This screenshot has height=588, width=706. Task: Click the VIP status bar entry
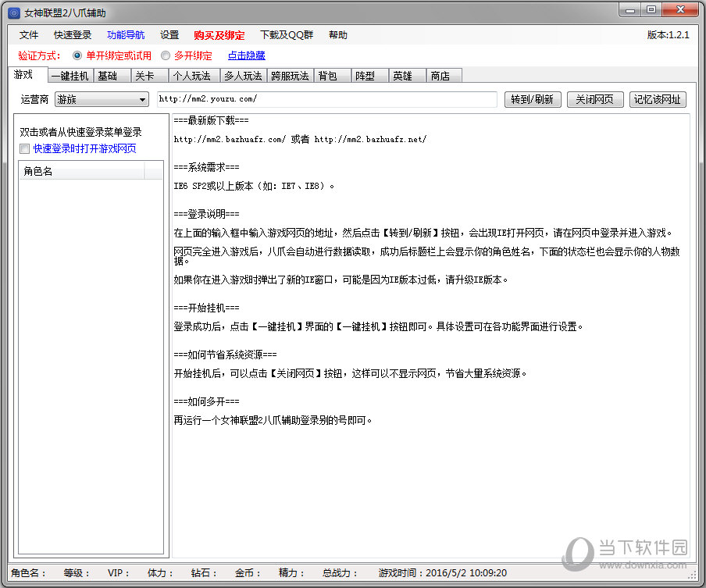click(118, 573)
